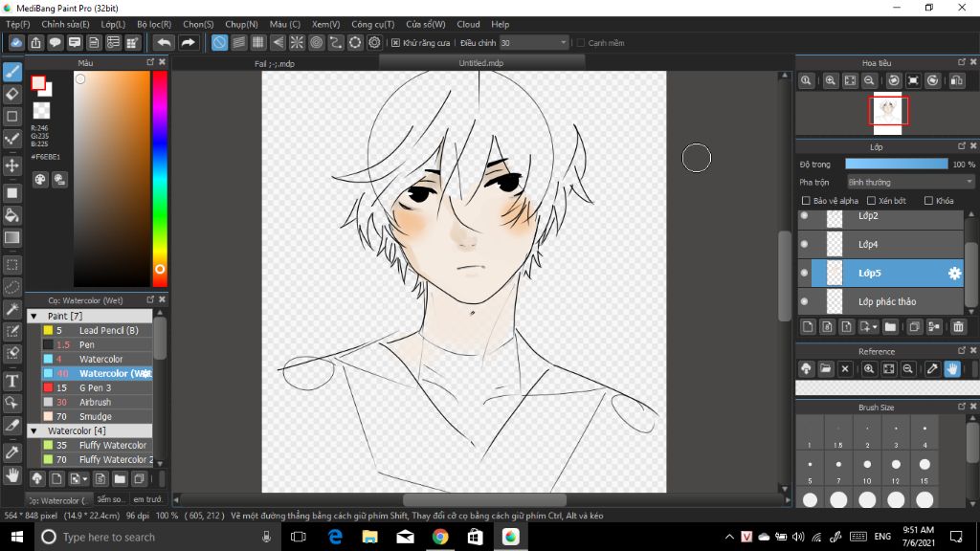The width and height of the screenshot is (980, 551).
Task: Open the Tệp(F) menu
Action: point(18,24)
